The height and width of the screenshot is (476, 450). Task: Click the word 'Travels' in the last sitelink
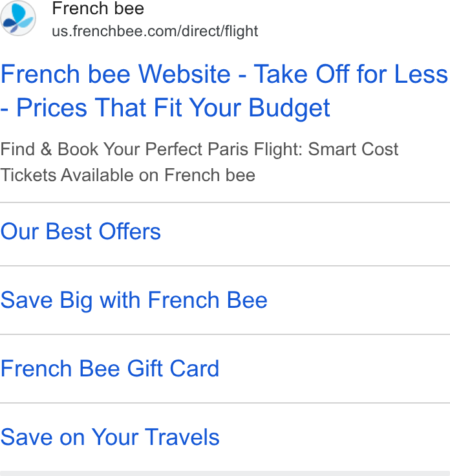pyautogui.click(x=182, y=437)
